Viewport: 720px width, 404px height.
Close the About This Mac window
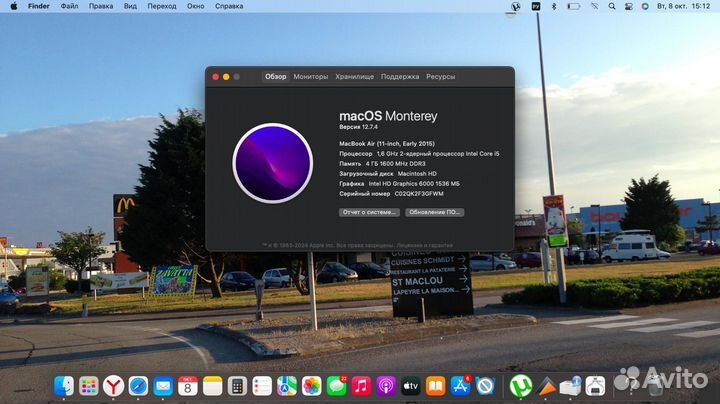tap(216, 77)
